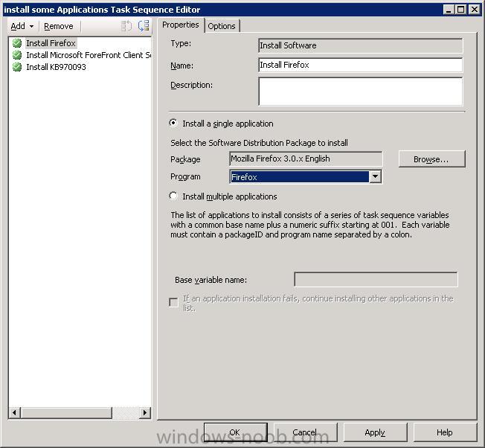Maximize the Task Sequence Editor window

pos(460,10)
